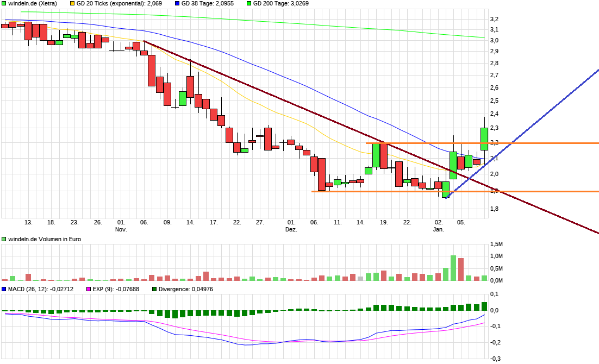Click the dark green Divergence legend marker
Screen dimensions: 599x364
[154, 289]
